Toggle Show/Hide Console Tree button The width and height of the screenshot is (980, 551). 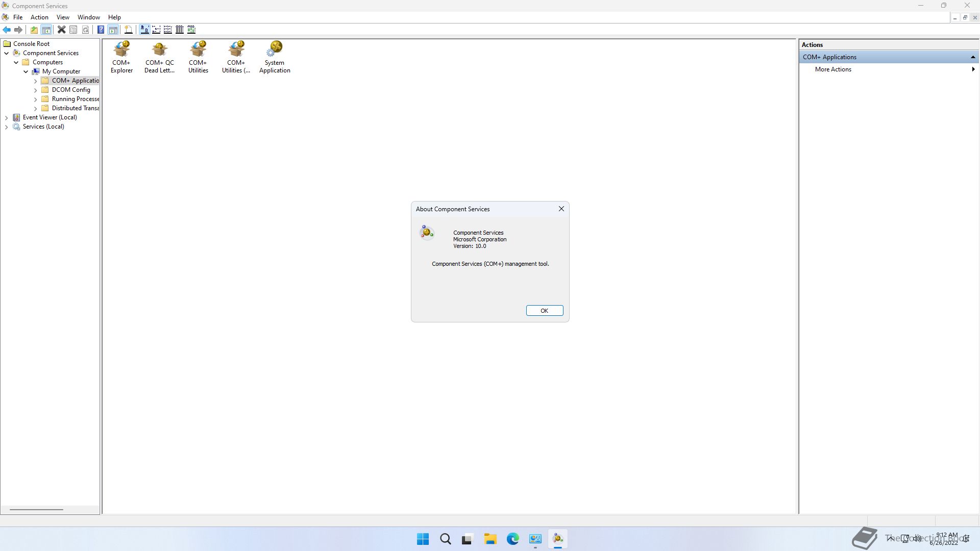[46, 30]
